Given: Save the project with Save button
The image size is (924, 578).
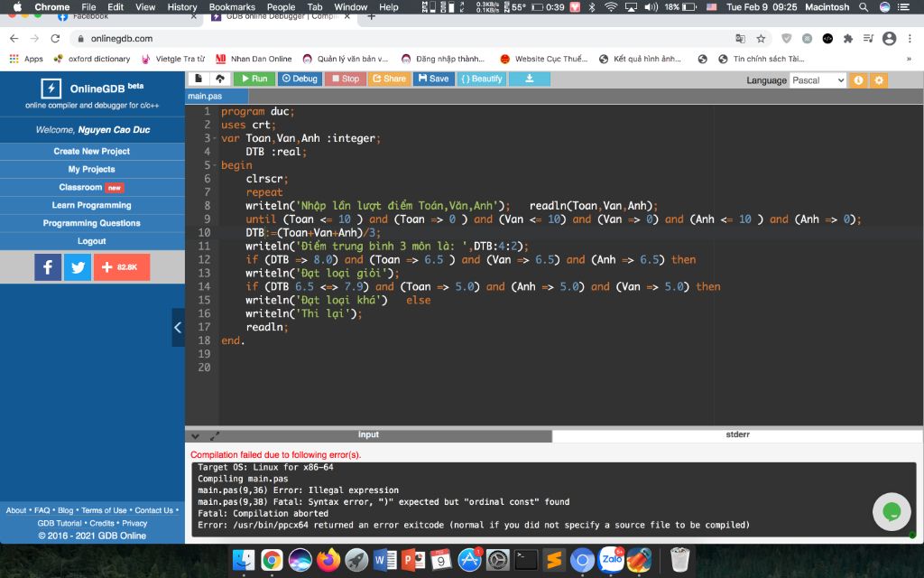Looking at the screenshot, I should [x=434, y=79].
